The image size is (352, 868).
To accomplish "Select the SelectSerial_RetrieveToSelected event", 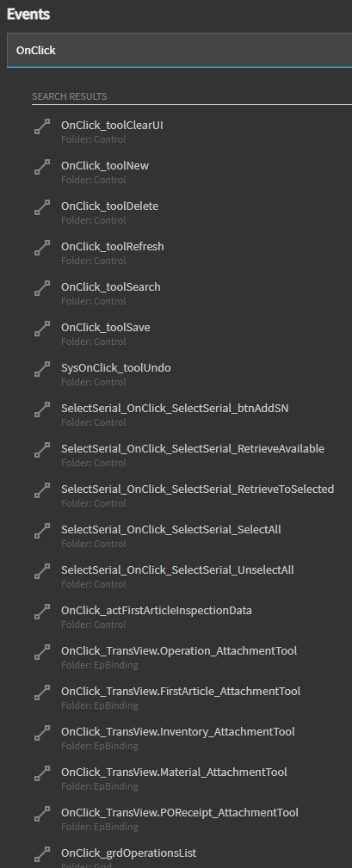I will pos(192,496).
